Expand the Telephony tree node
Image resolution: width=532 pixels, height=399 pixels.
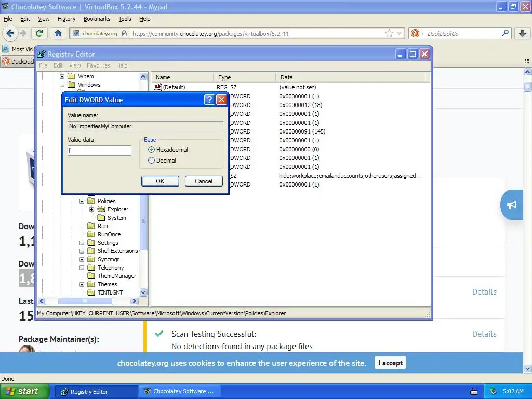82,268
